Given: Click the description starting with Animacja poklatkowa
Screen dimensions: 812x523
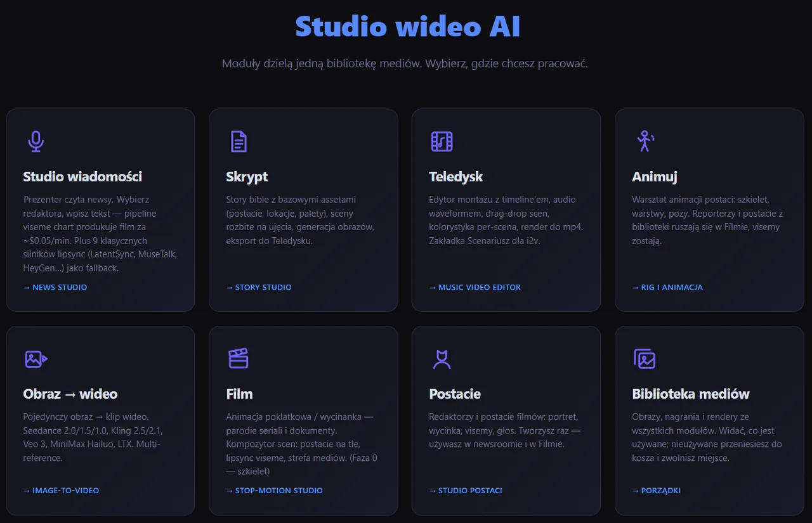Looking at the screenshot, I should [302, 444].
